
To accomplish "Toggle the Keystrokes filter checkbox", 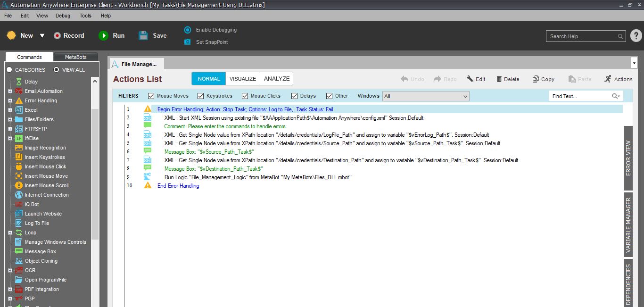I will point(201,96).
